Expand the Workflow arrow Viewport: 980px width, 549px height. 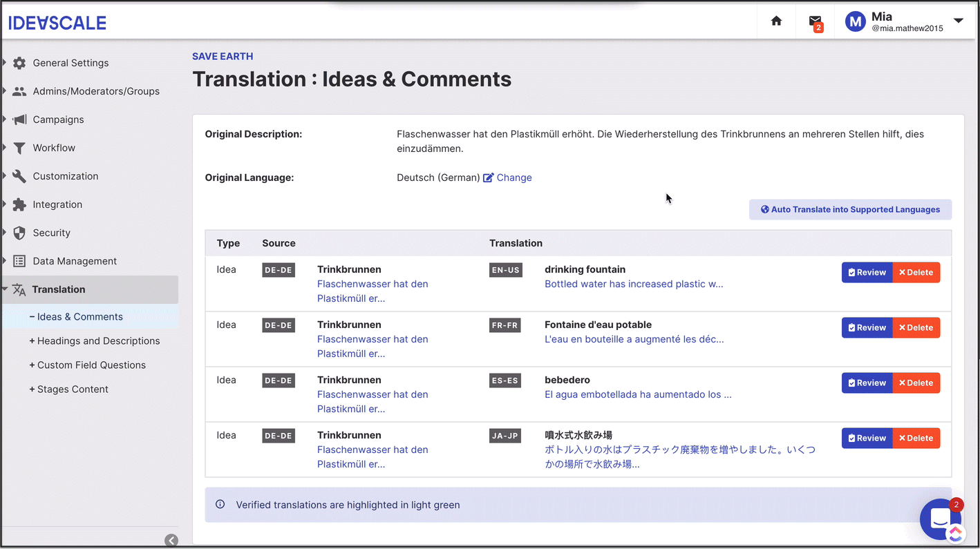point(4,148)
